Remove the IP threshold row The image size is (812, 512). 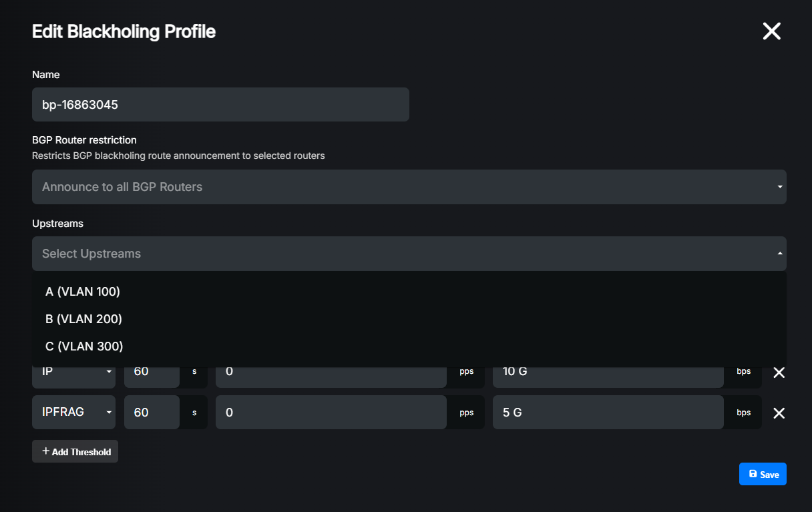point(779,372)
